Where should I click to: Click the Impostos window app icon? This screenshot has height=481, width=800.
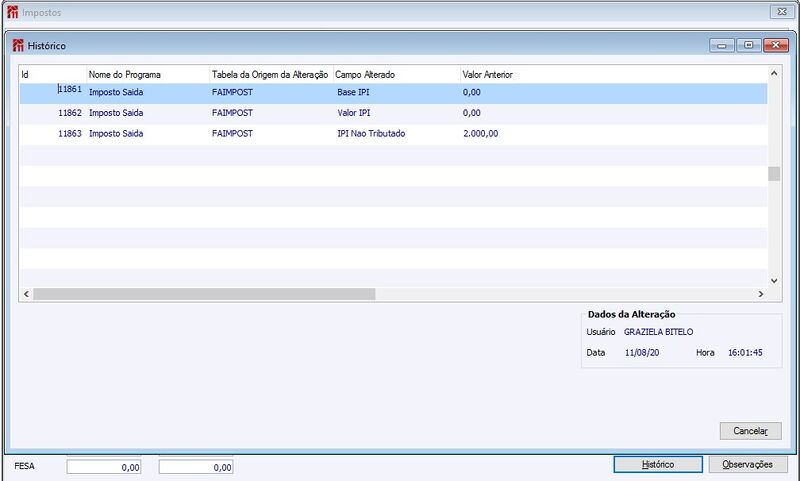(x=13, y=12)
